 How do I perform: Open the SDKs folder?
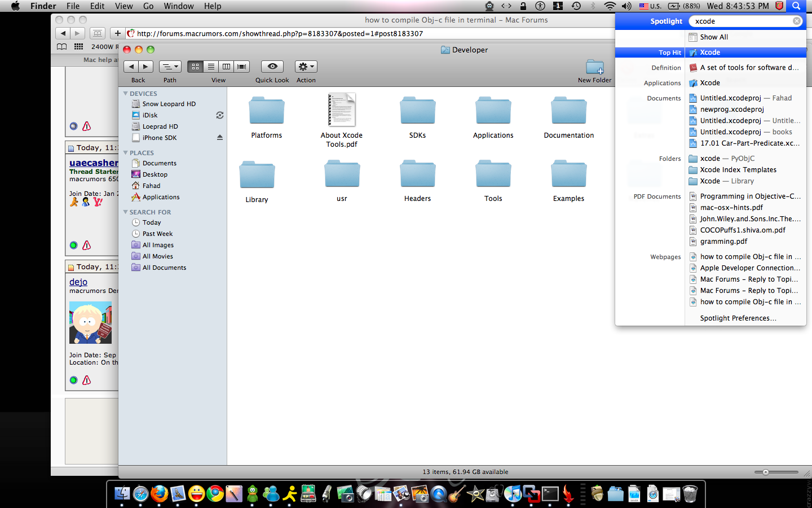pyautogui.click(x=418, y=111)
